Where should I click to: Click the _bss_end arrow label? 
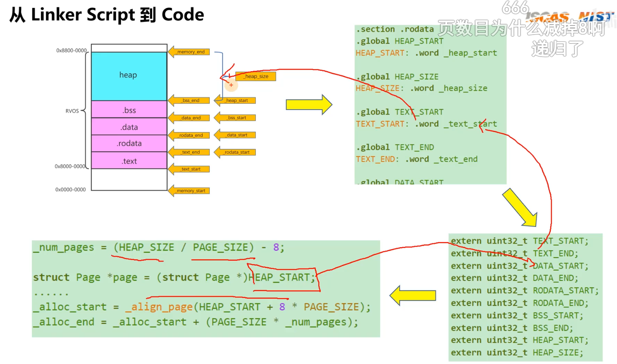[189, 100]
